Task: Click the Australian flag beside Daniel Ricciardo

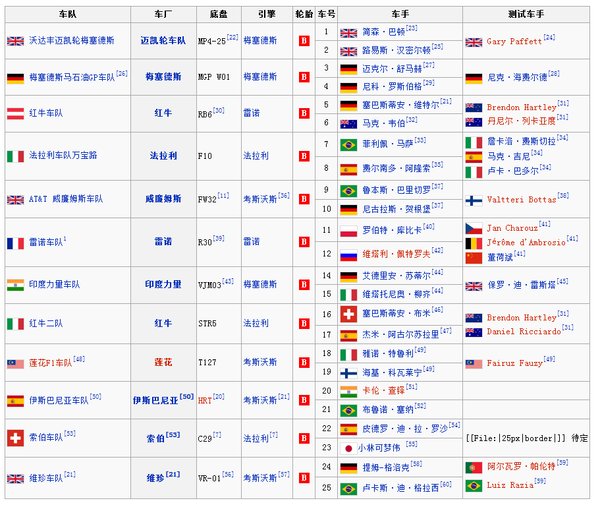Action: coord(474,332)
